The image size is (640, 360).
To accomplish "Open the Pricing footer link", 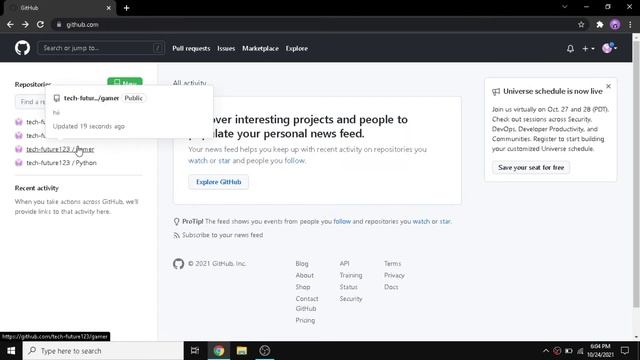I will (305, 320).
